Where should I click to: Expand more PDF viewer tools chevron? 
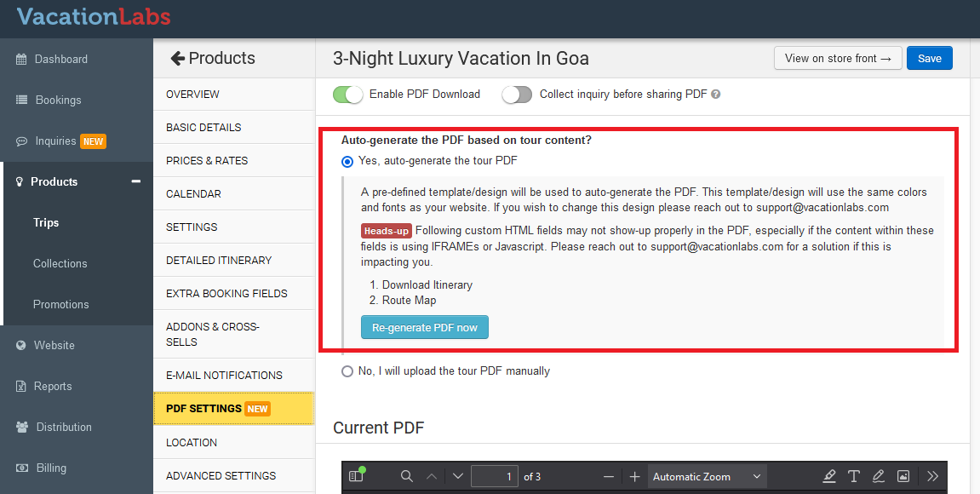[932, 476]
